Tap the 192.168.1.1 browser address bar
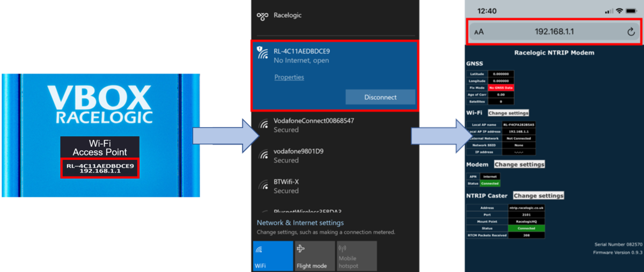This screenshot has width=644, height=272. 554,32
